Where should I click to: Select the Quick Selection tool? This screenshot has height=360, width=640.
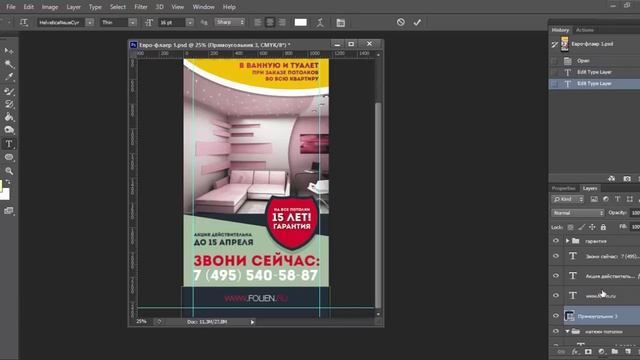coord(9,64)
